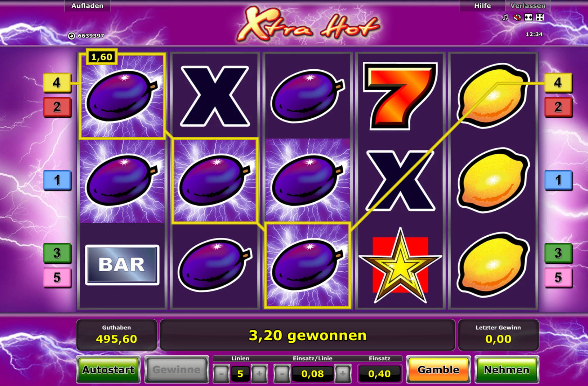Select pink payline 5 on right side

(558, 277)
